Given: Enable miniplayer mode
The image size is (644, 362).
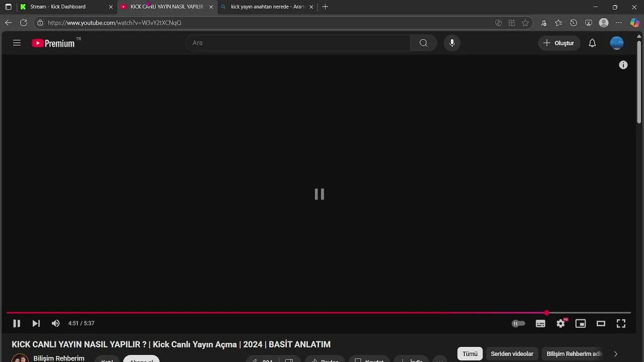Looking at the screenshot, I should point(581,324).
